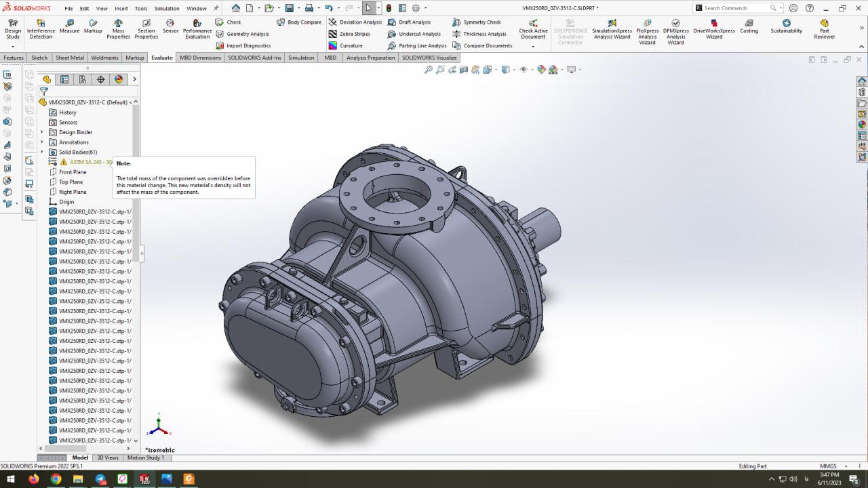Toggle Zebra Stripes display
Image resolution: width=868 pixels, height=488 pixels.
pyautogui.click(x=349, y=34)
